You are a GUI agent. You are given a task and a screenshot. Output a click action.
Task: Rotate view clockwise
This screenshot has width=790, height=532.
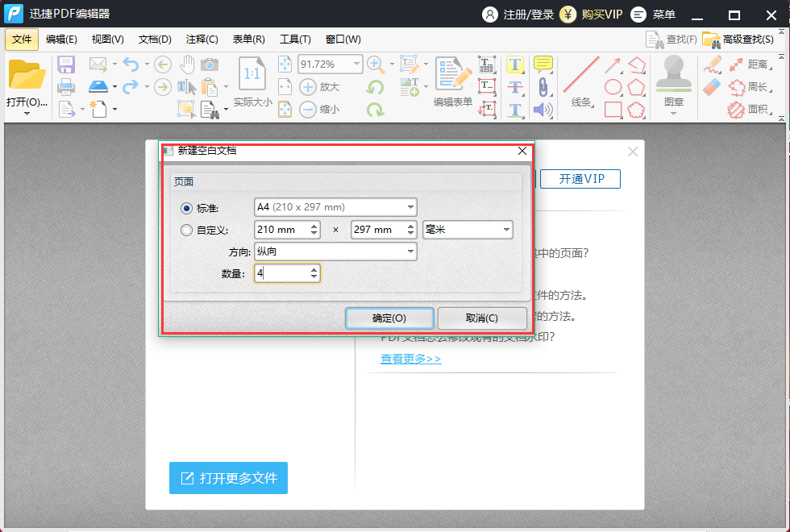[x=375, y=110]
